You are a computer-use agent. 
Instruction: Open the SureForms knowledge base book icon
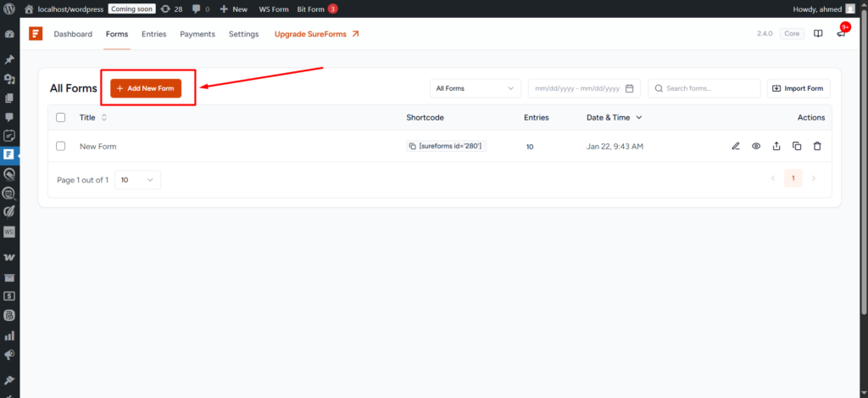click(818, 34)
